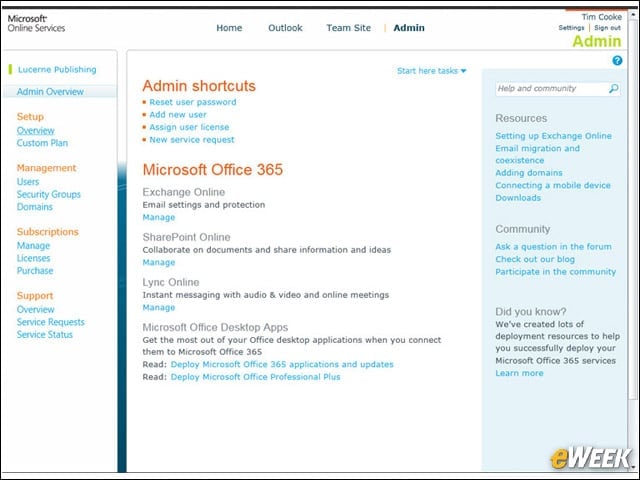Viewport: 640px width, 480px height.
Task: Open Service Requests under Support
Action: [x=51, y=322]
